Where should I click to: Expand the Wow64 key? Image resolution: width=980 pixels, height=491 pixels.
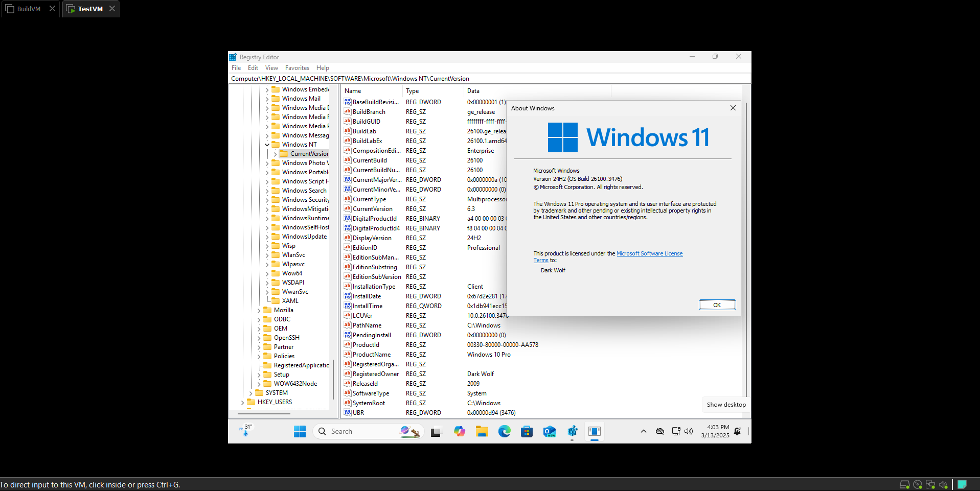[267, 273]
